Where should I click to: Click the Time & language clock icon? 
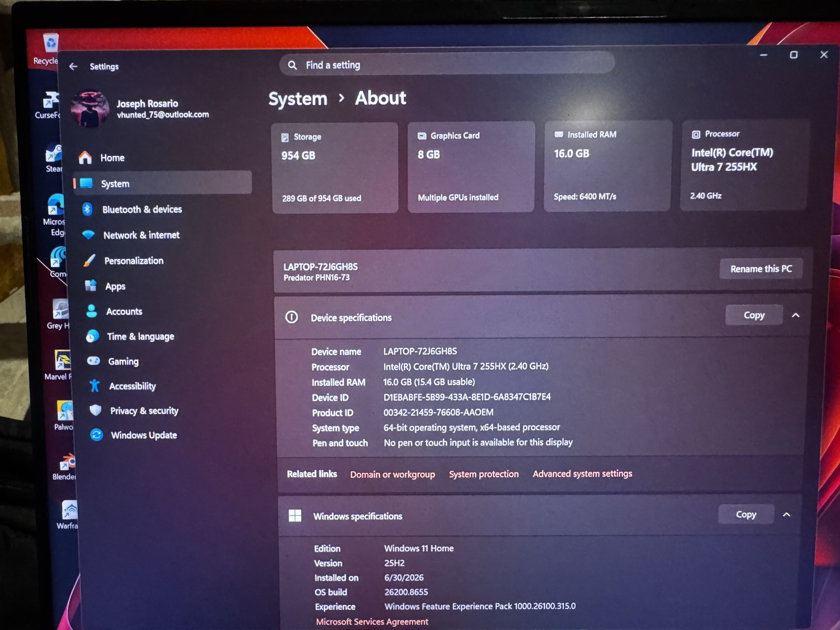pos(92,336)
